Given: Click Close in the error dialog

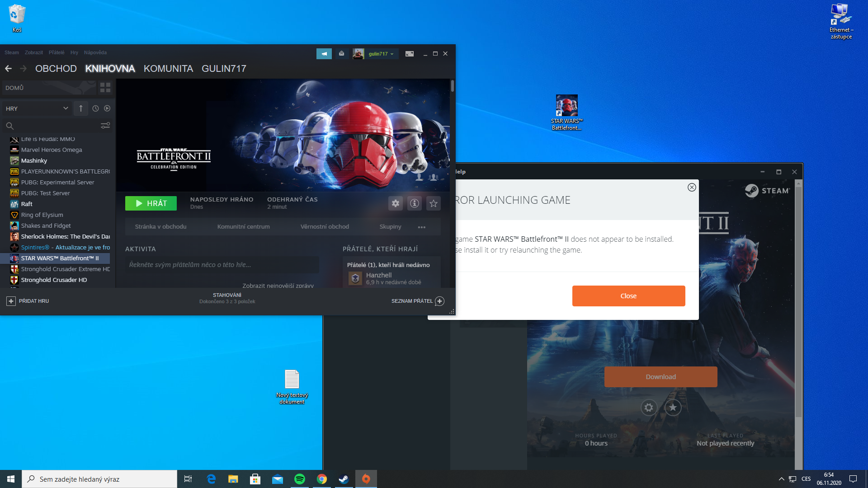Looking at the screenshot, I should (628, 296).
